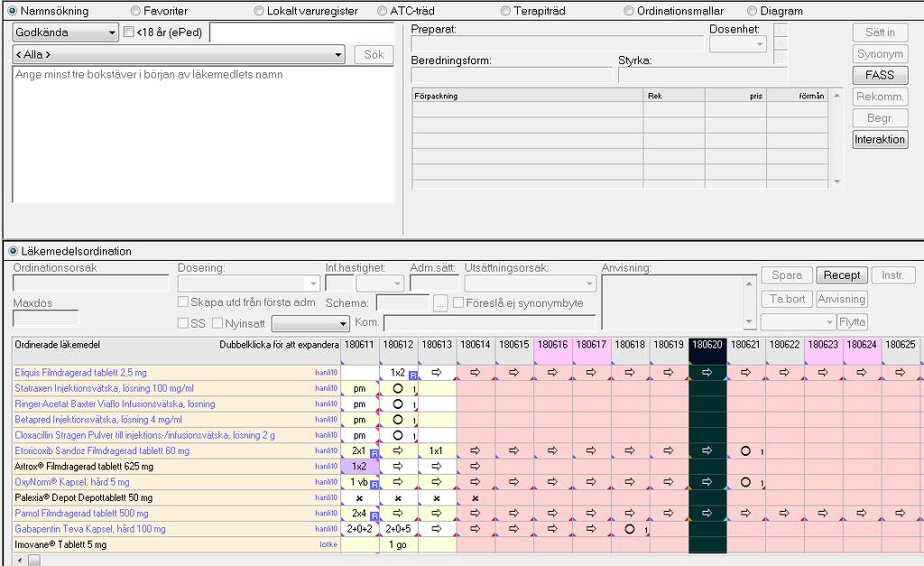The height and width of the screenshot is (566, 924).
Task: Click the Etoricoxib arrow under 180612
Action: pyautogui.click(x=398, y=450)
